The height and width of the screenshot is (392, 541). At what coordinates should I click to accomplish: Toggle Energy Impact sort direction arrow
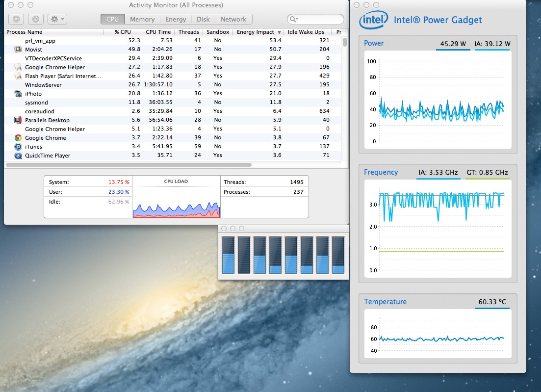click(x=279, y=32)
